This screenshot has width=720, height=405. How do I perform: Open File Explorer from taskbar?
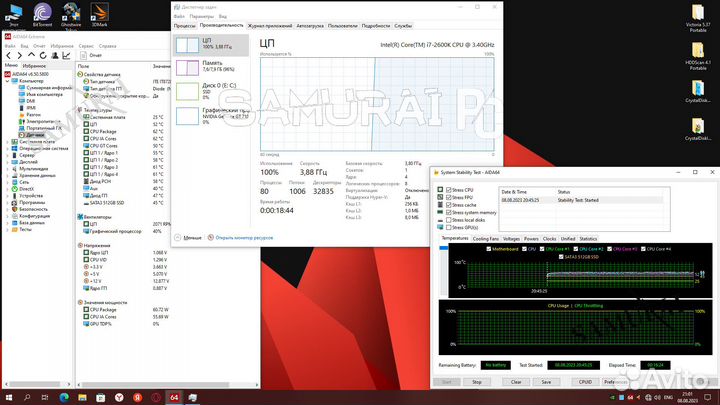[82, 397]
